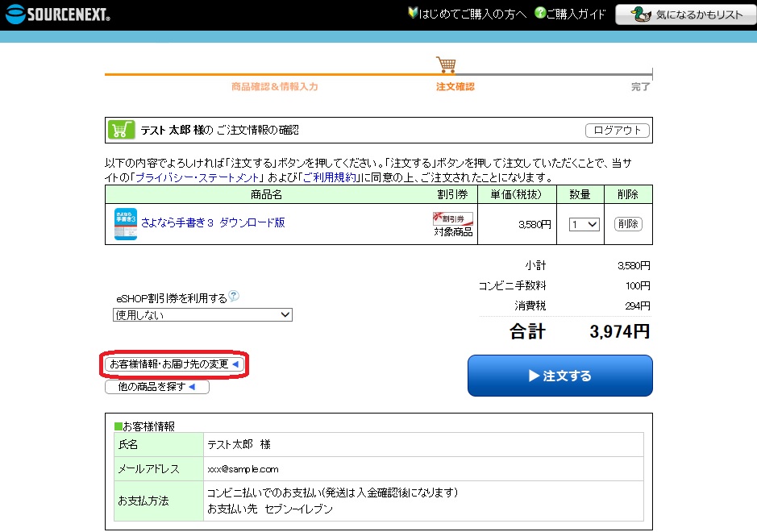This screenshot has width=757, height=532.
Task: Click the 3,974円 total amount
Action: [x=619, y=331]
